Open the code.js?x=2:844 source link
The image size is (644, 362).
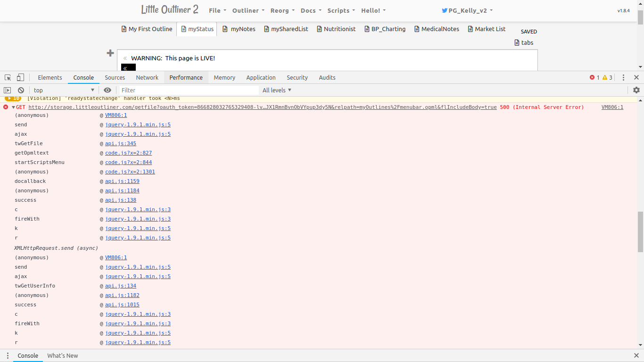[128, 162]
